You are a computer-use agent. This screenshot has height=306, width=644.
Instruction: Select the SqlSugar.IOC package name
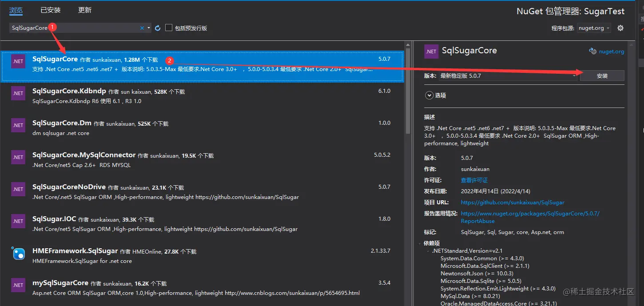coord(54,219)
